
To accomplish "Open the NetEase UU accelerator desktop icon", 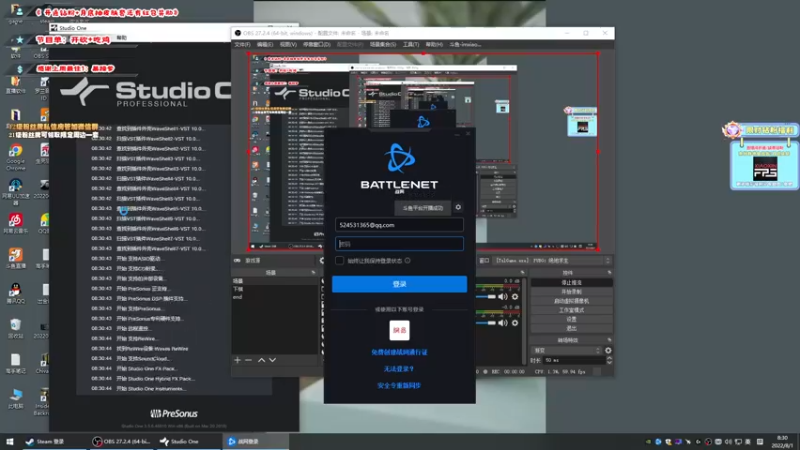I will pyautogui.click(x=15, y=190).
